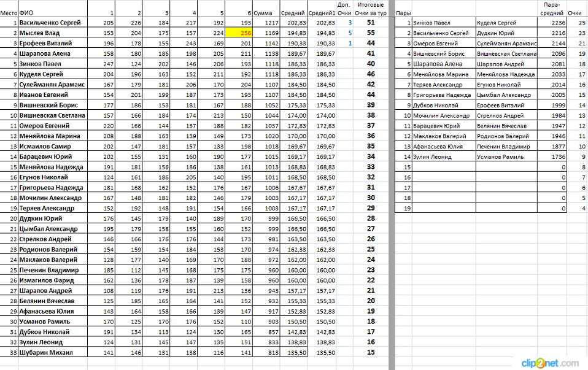588x370 pixels.
Task: Click the pair average cell showing 2236
Action: point(552,23)
